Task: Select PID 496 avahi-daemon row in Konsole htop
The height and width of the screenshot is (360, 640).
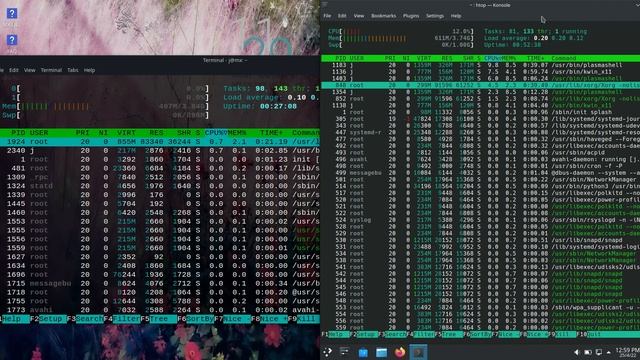Action: (480, 160)
